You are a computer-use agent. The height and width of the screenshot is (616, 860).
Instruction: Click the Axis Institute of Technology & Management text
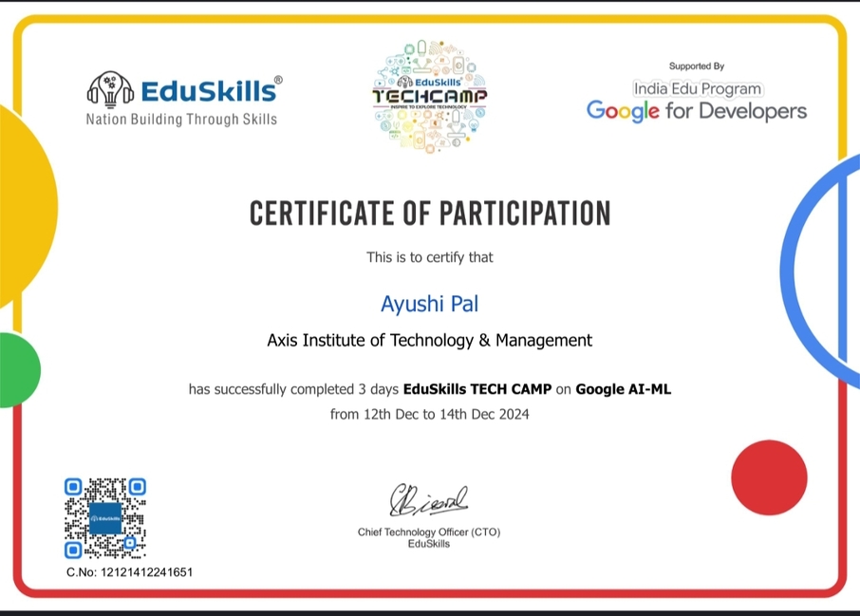click(429, 341)
